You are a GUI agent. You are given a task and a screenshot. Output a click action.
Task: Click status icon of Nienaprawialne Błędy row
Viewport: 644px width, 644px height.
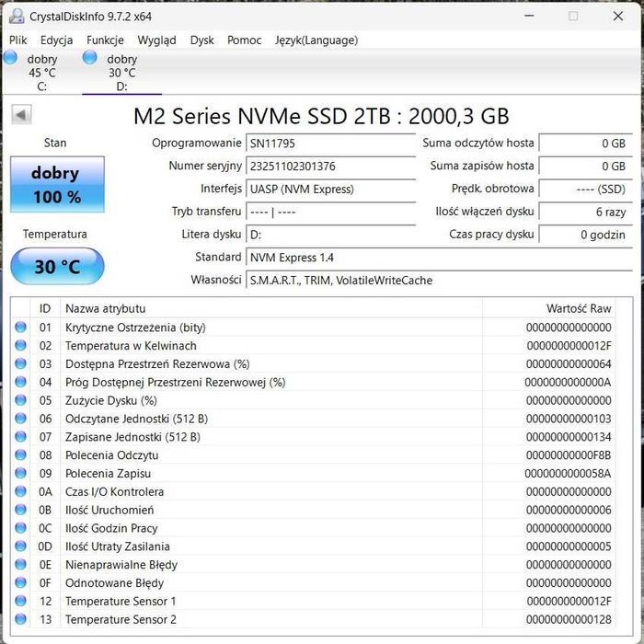click(20, 564)
